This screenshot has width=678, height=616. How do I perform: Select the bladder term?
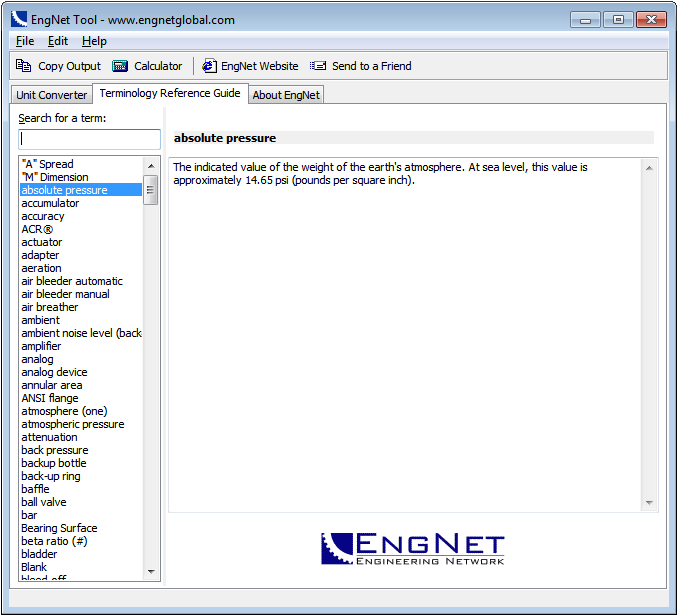tap(81, 554)
